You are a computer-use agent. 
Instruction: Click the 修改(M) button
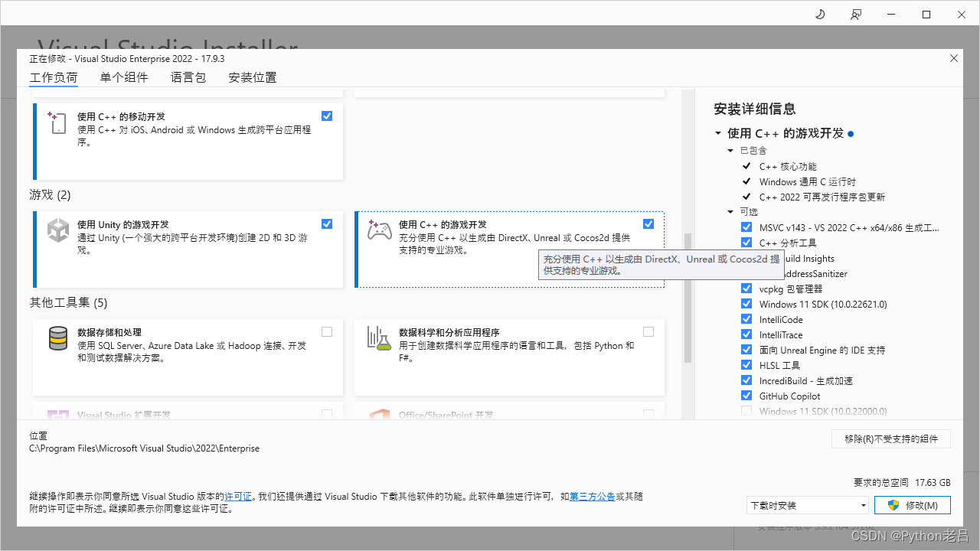(913, 505)
